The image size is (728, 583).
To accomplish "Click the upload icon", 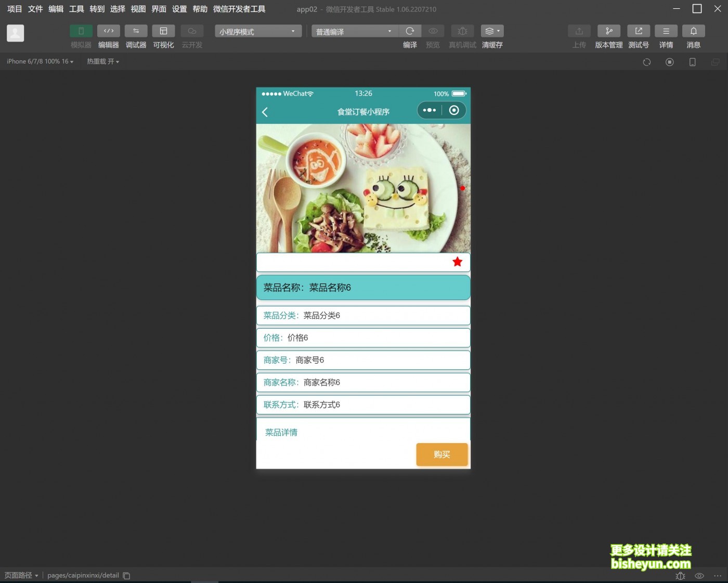I will coord(579,31).
